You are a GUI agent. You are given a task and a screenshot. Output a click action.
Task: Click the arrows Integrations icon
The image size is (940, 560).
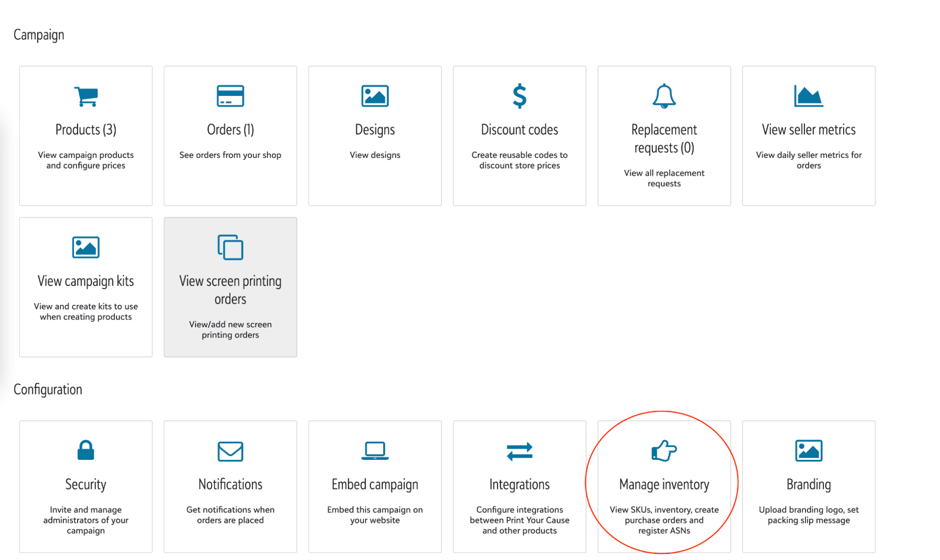[519, 451]
